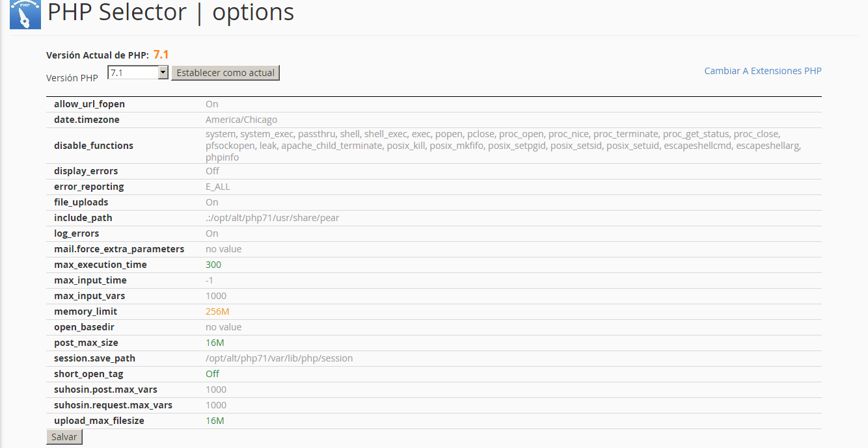Edit the disable_functions list value

[501, 146]
